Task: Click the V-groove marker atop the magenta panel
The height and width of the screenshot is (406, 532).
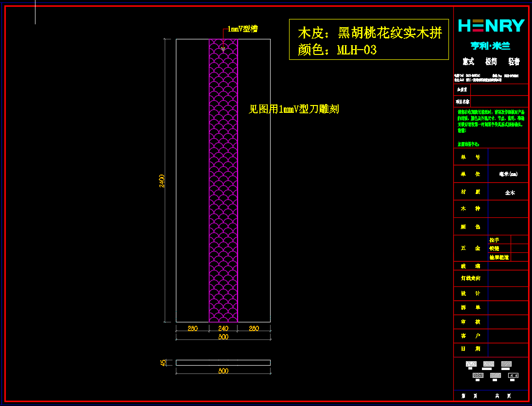Action: (x=223, y=48)
